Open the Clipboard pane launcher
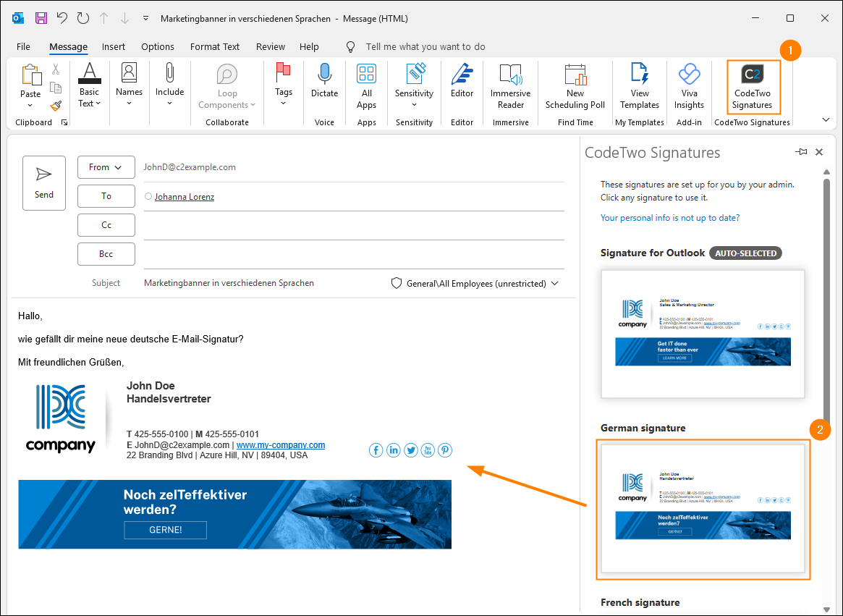The height and width of the screenshot is (616, 843). point(64,122)
